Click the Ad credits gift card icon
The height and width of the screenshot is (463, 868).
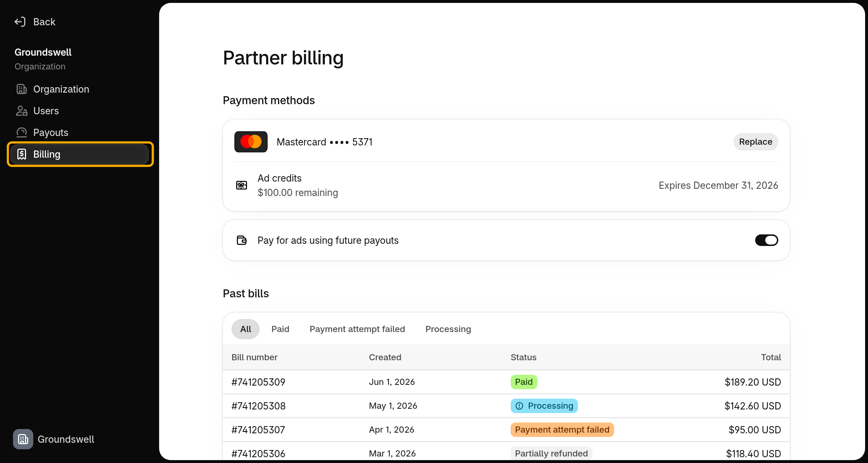(x=242, y=185)
